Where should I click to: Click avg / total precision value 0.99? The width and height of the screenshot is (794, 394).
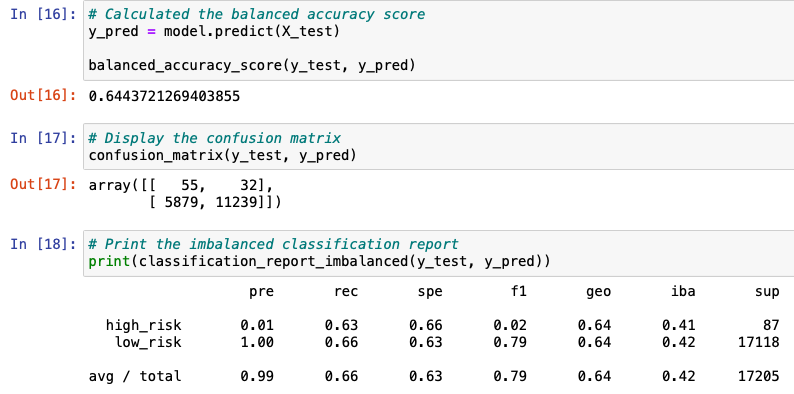(257, 376)
